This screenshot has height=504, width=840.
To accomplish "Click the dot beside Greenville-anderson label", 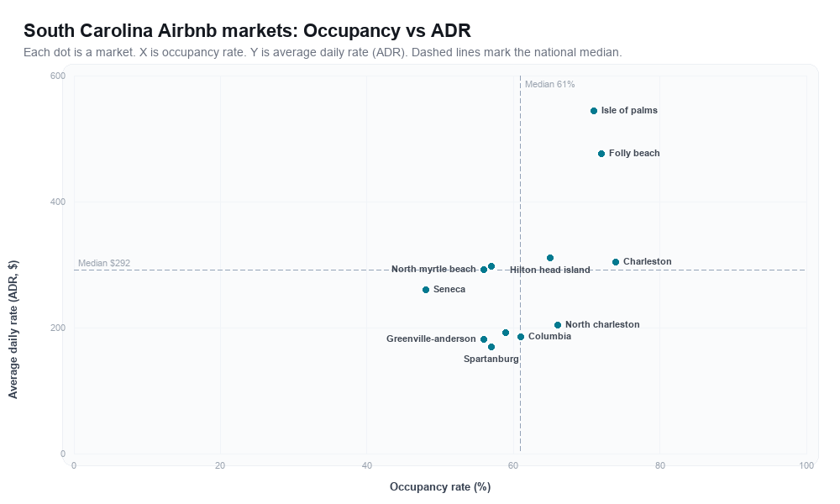I will pos(484,339).
